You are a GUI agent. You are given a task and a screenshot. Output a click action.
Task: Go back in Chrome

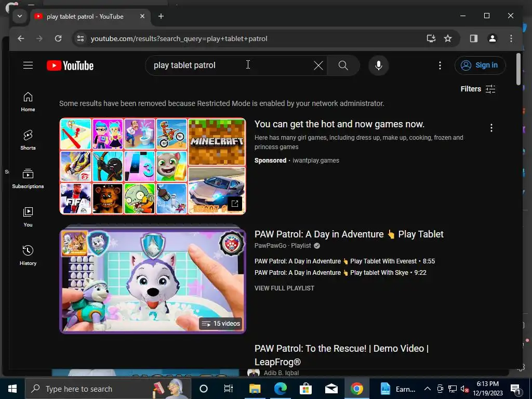(21, 38)
